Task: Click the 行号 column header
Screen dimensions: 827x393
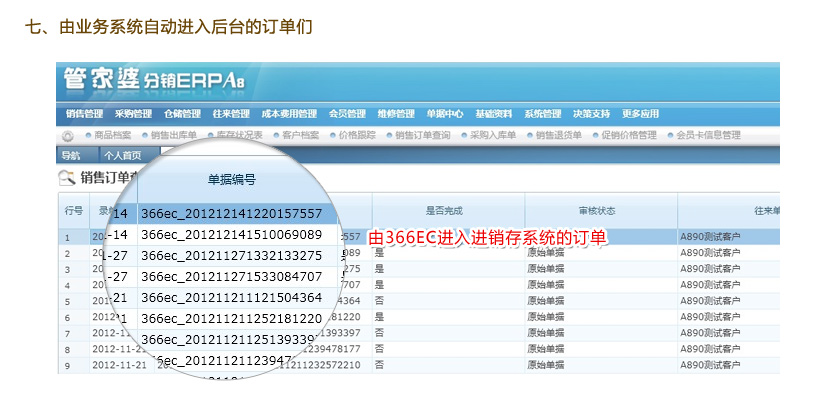Action: coord(73,211)
